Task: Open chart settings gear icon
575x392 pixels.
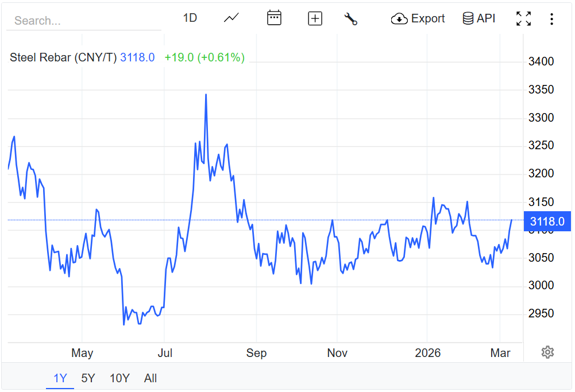Action: tap(547, 352)
